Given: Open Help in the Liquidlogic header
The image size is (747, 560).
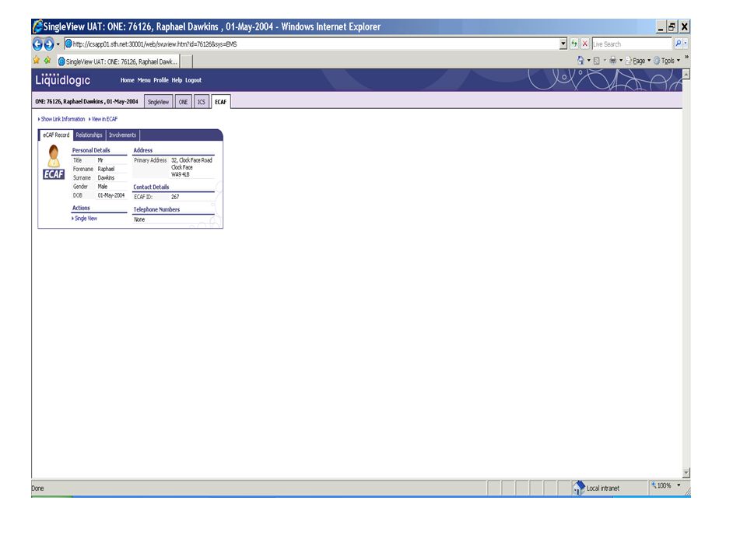Looking at the screenshot, I should [x=177, y=80].
